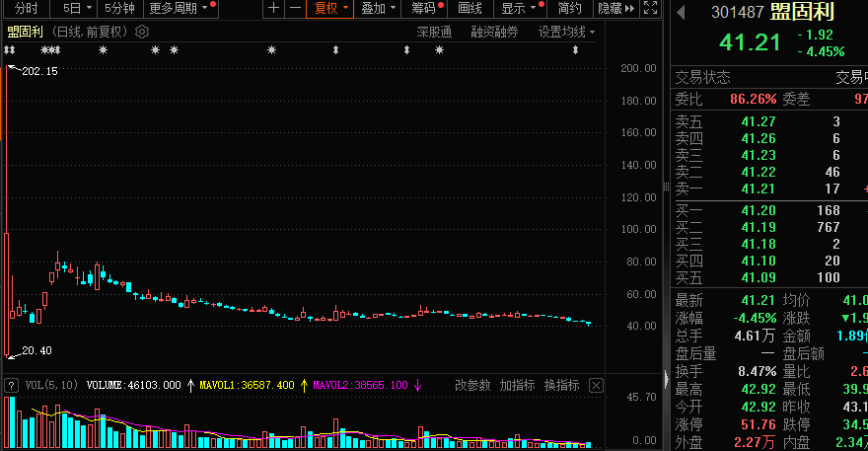The image size is (868, 451).
Task: Click 加指标 to add indicator
Action: point(517,386)
